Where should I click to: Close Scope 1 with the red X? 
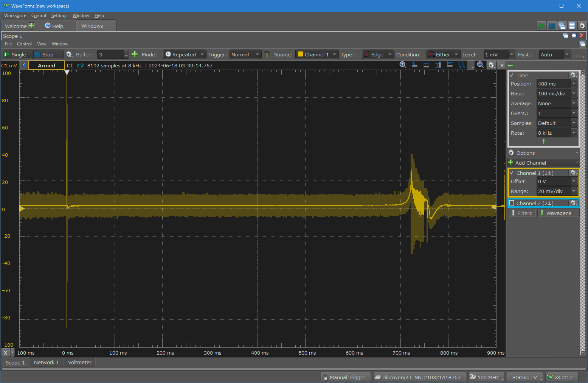click(582, 36)
